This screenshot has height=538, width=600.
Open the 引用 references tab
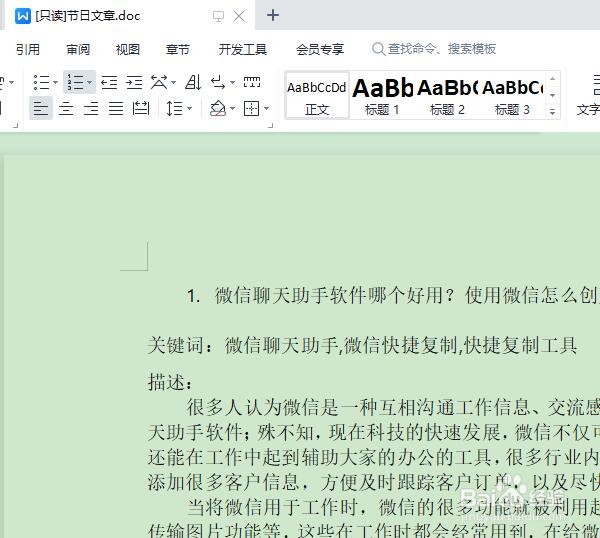(28, 49)
